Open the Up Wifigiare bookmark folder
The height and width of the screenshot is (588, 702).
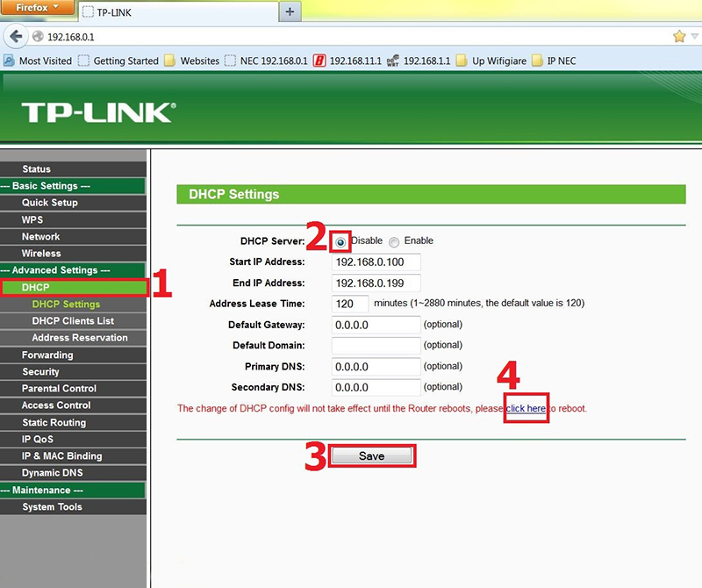point(491,61)
